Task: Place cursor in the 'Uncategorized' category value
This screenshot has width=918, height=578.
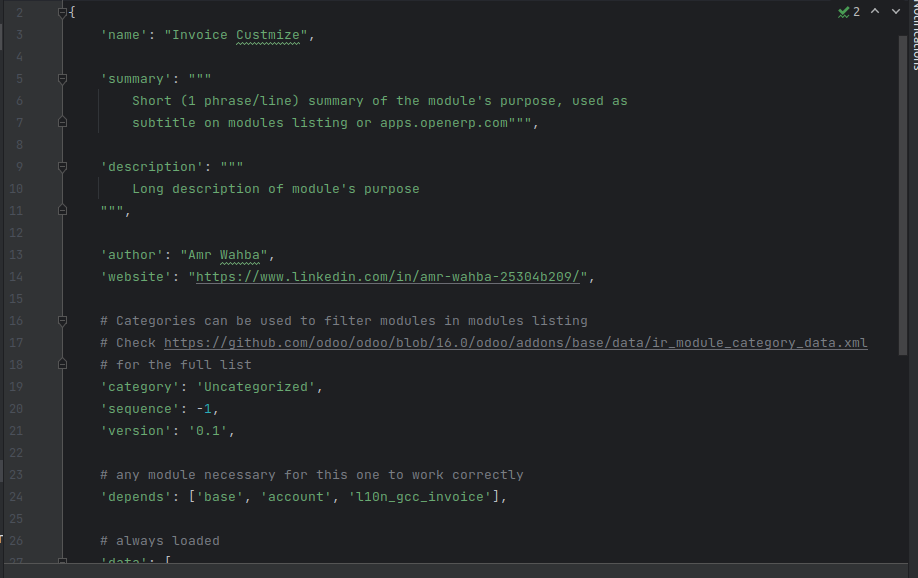Action: coord(255,387)
